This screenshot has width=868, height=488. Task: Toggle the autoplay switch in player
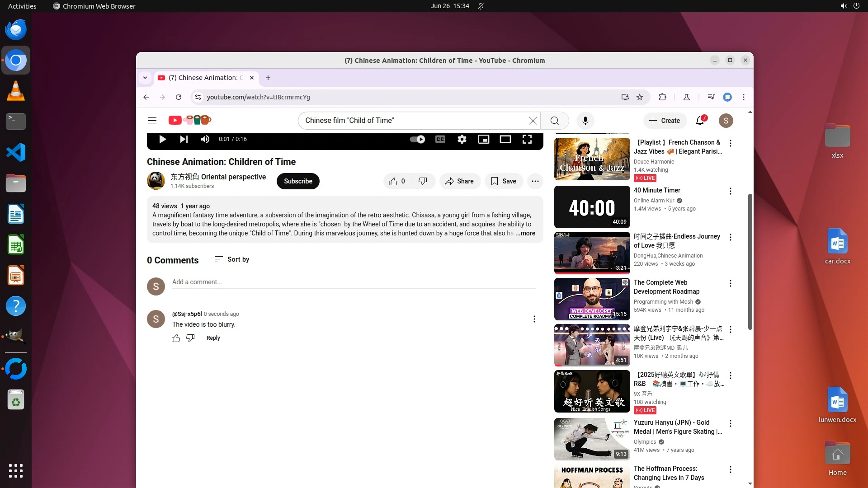pyautogui.click(x=417, y=139)
